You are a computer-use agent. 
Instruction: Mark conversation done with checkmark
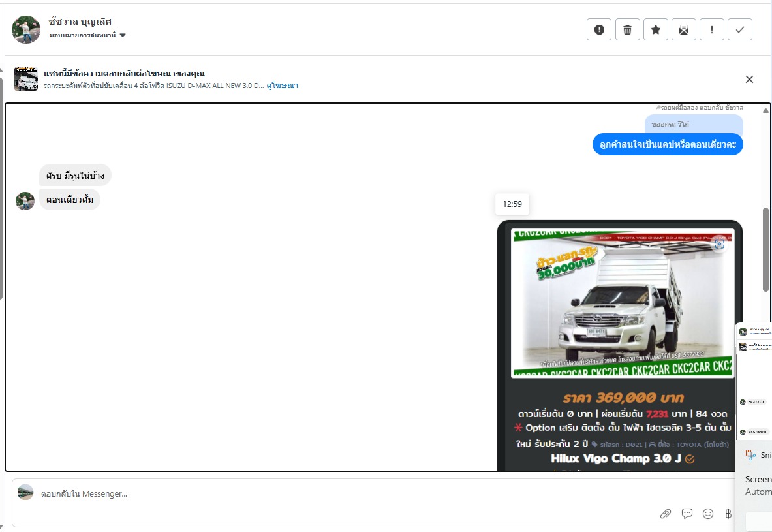[740, 29]
